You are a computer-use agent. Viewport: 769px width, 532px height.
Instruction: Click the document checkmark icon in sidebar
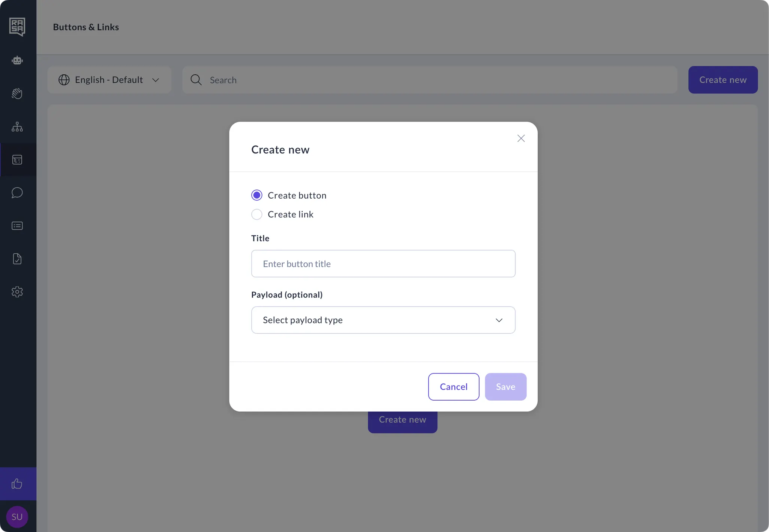pyautogui.click(x=17, y=259)
